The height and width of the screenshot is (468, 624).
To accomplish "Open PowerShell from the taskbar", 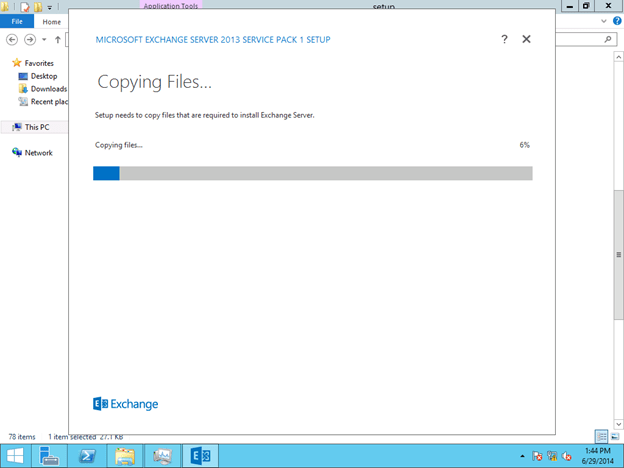I will click(x=87, y=456).
